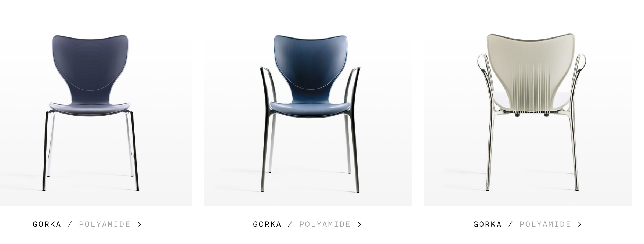Click the slash separator under the blue armchair
The height and width of the screenshot is (244, 644).
(290, 224)
